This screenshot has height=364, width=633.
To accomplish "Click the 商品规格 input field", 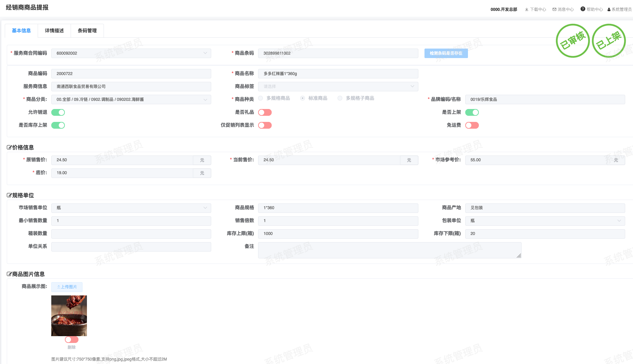I will point(338,208).
